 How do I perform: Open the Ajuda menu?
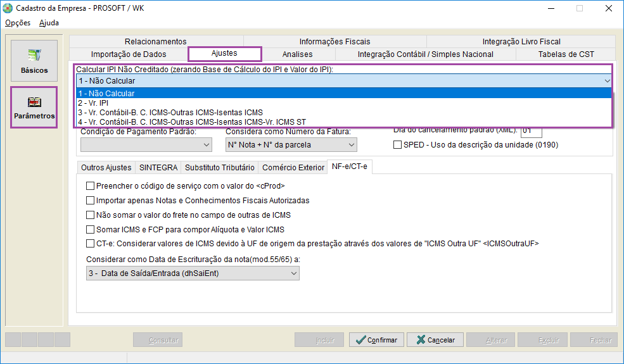click(49, 23)
